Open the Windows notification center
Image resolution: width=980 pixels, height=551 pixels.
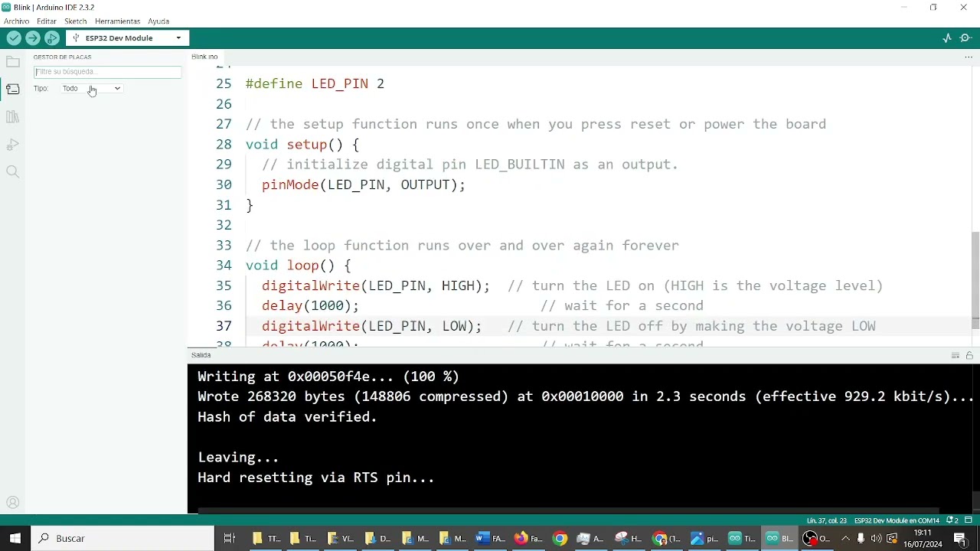tap(960, 538)
